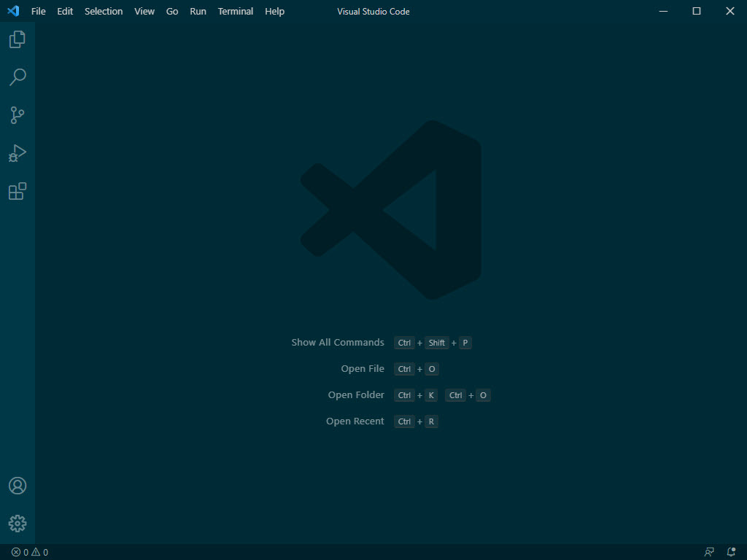
Task: Open the Run and Debug view icon
Action: [x=16, y=153]
